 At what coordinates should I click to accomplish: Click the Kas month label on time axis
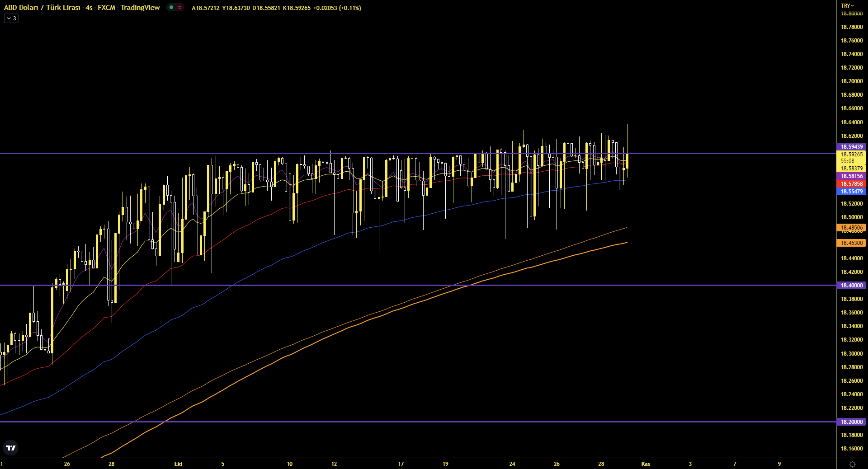click(x=646, y=464)
